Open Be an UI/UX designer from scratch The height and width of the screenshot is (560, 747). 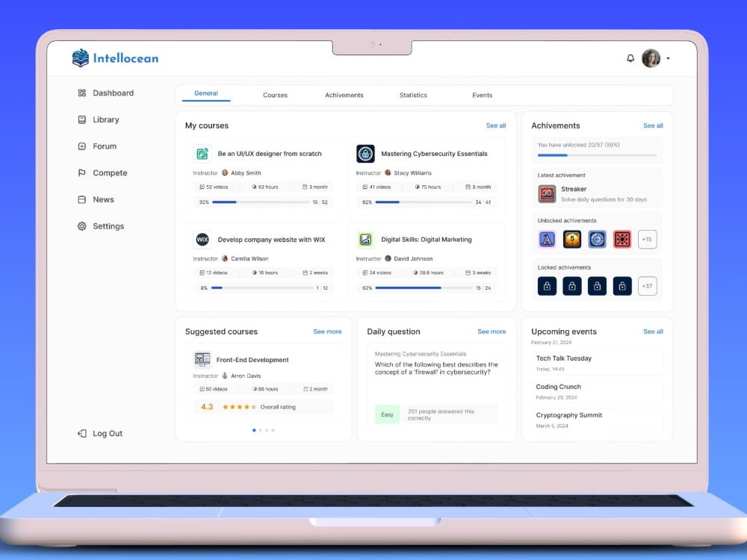[270, 154]
